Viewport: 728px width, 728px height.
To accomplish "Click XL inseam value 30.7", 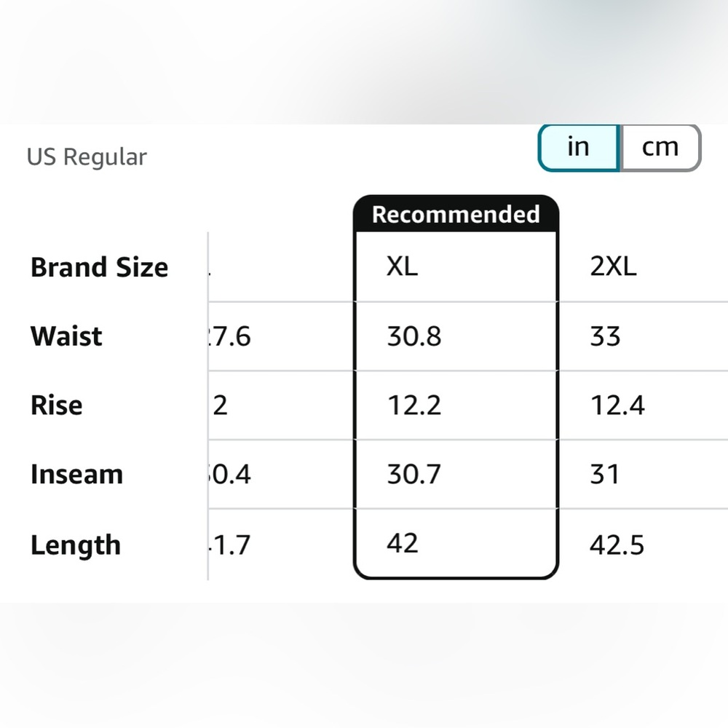I will 414,474.
